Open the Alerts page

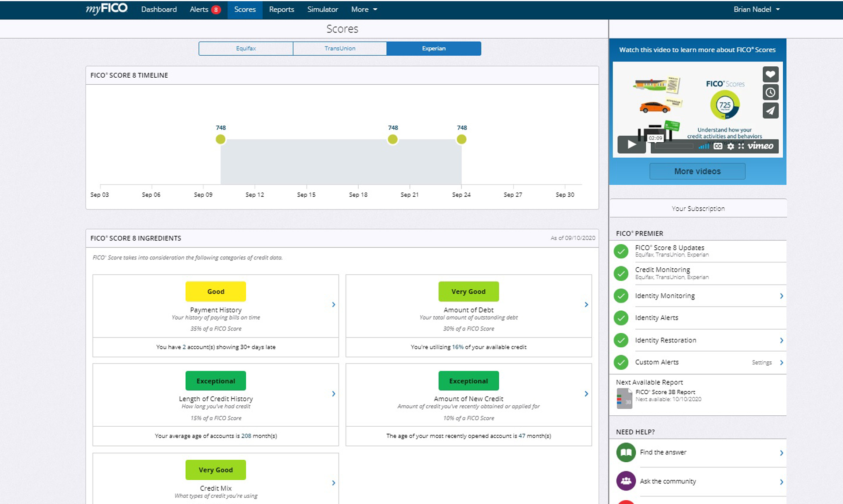[199, 9]
